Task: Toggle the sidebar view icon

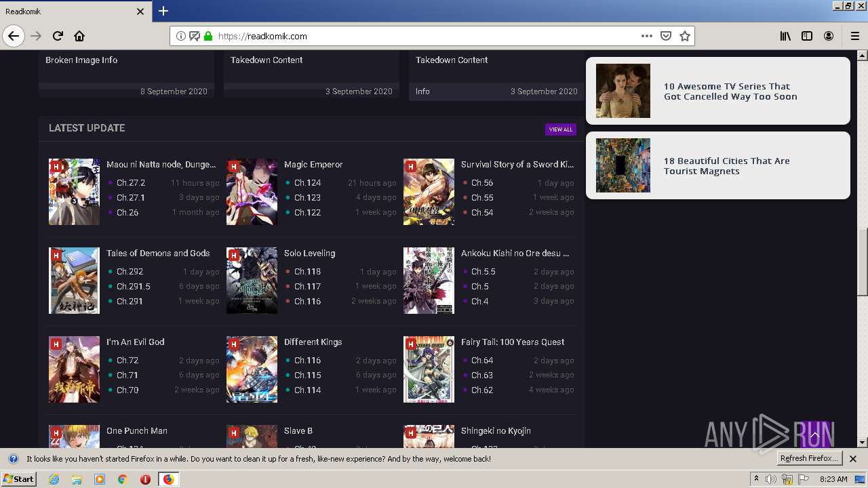Action: point(807,36)
